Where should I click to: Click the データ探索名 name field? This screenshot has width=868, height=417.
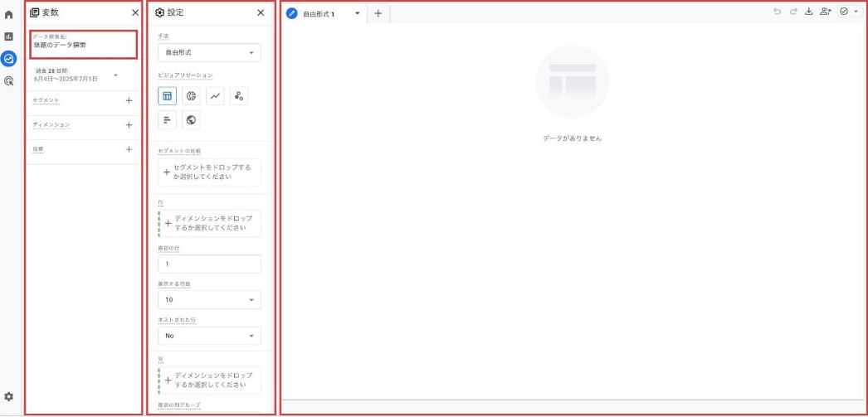click(x=83, y=44)
